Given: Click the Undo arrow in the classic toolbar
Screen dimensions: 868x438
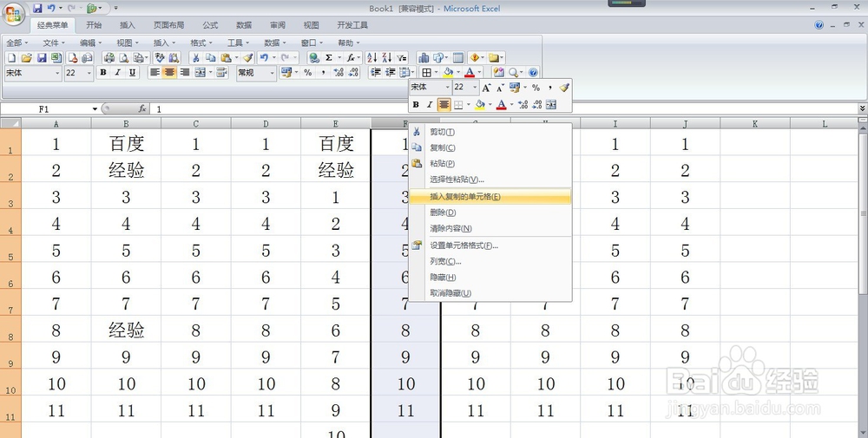Looking at the screenshot, I should [264, 57].
